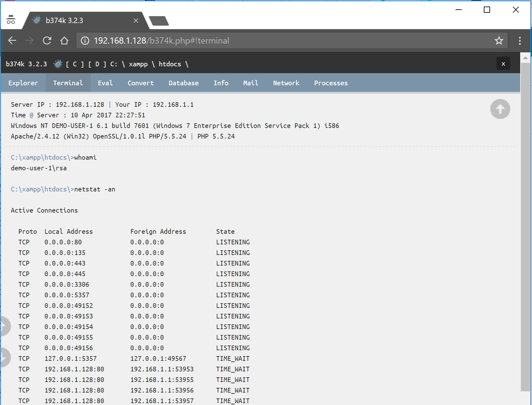Open the Network tab

pyautogui.click(x=286, y=83)
